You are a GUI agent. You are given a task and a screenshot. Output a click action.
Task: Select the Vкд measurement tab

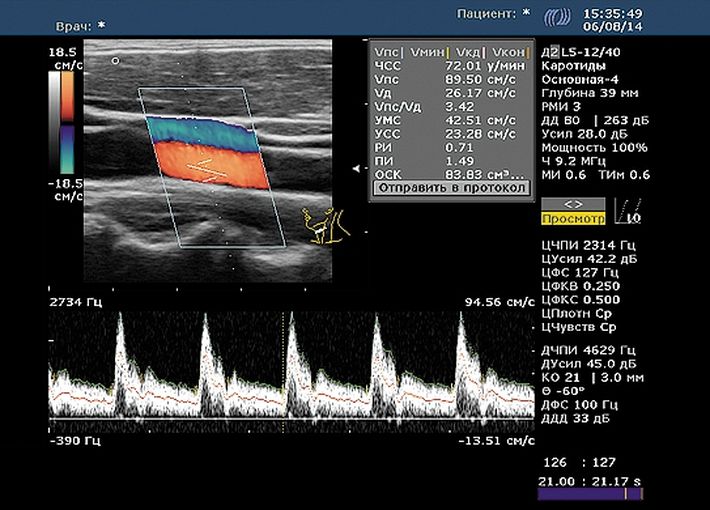tap(465, 50)
